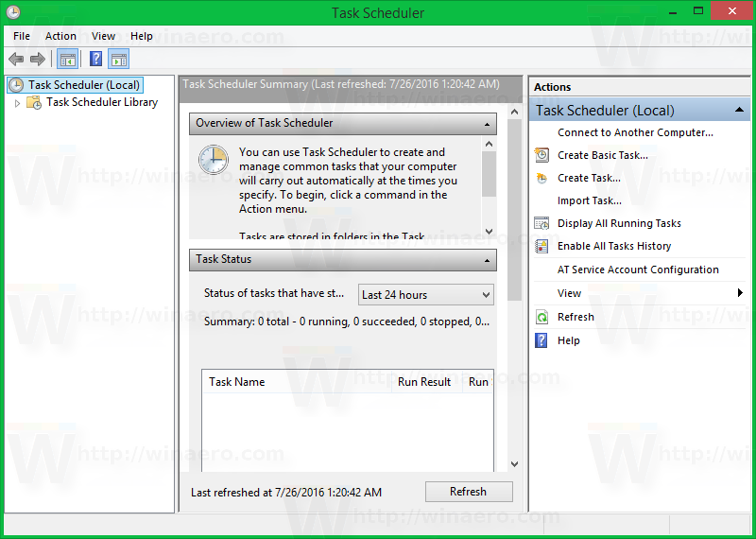756x539 pixels.
Task: Click the Task Name column header
Action: pyautogui.click(x=297, y=382)
